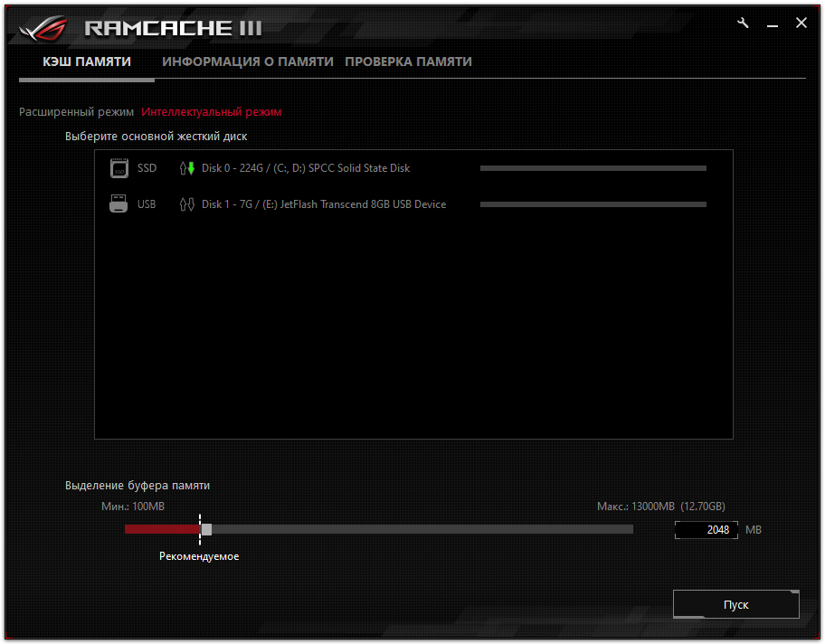Click the memory buffer allocation slider handle
The image size is (825, 644).
coord(206,528)
